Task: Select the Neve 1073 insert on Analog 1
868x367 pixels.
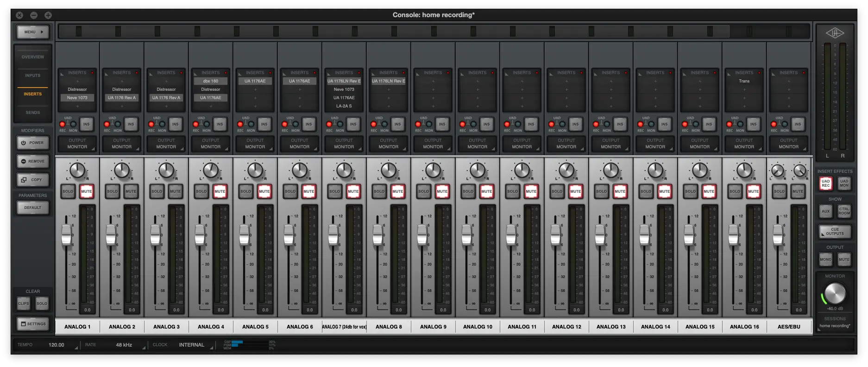Action: [x=77, y=98]
